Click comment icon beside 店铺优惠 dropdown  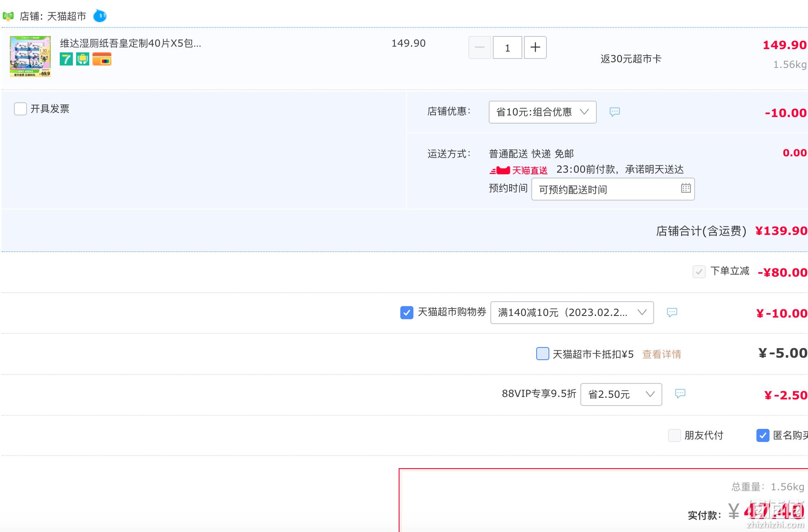(x=615, y=112)
